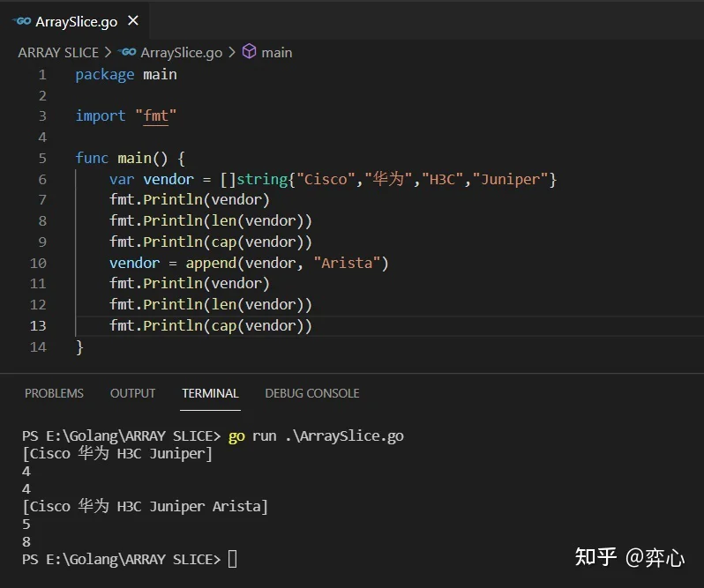Open the DEBUG CONSOLE panel tab

(312, 393)
